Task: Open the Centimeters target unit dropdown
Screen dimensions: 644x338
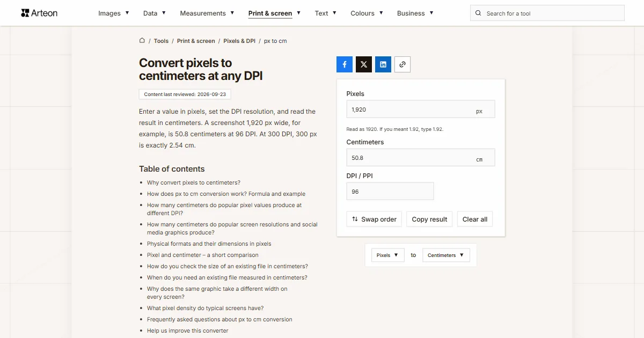Action: click(x=446, y=255)
